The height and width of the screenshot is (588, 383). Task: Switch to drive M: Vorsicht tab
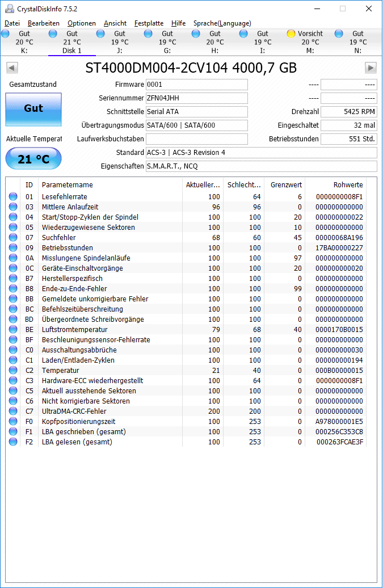[x=310, y=42]
